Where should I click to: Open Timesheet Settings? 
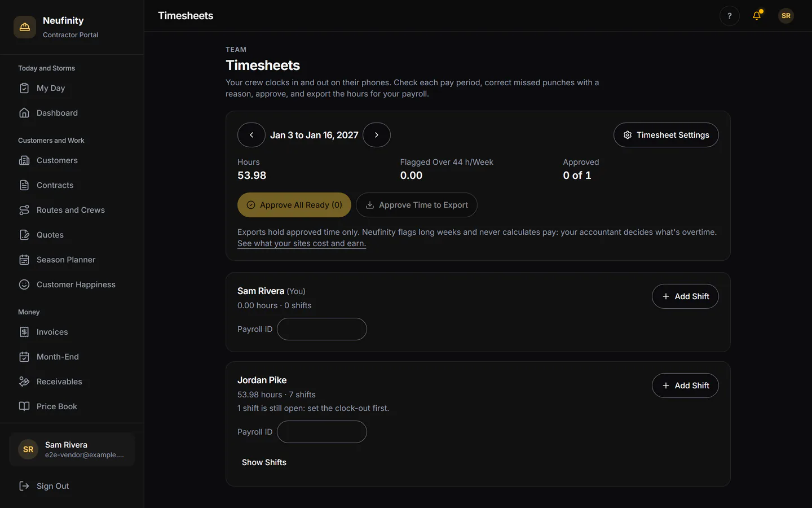pyautogui.click(x=666, y=135)
